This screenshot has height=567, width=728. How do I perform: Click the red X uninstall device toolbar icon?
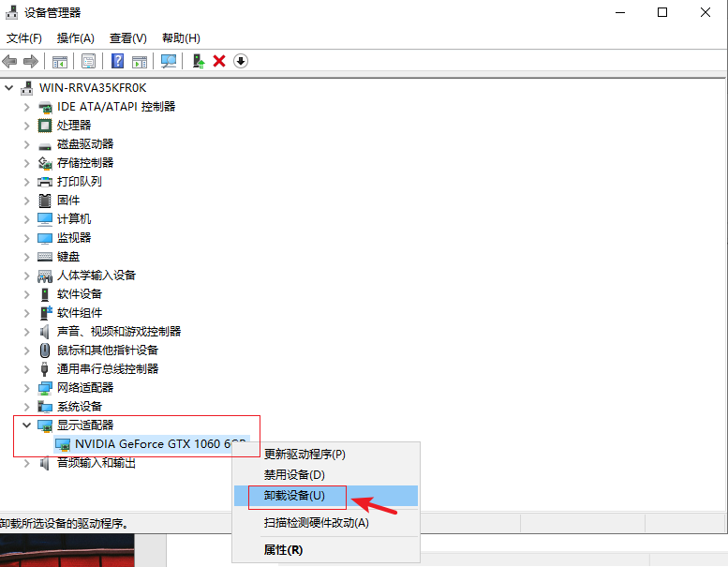pyautogui.click(x=219, y=61)
